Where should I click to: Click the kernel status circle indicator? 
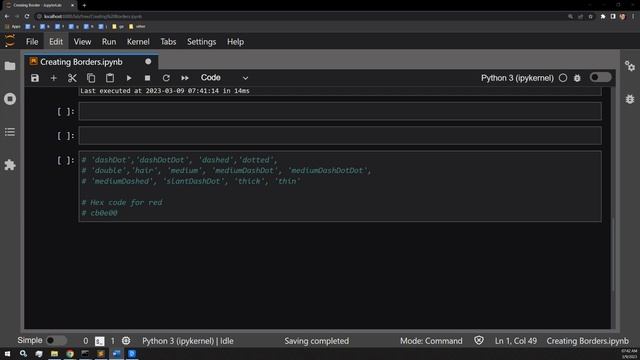point(563,78)
